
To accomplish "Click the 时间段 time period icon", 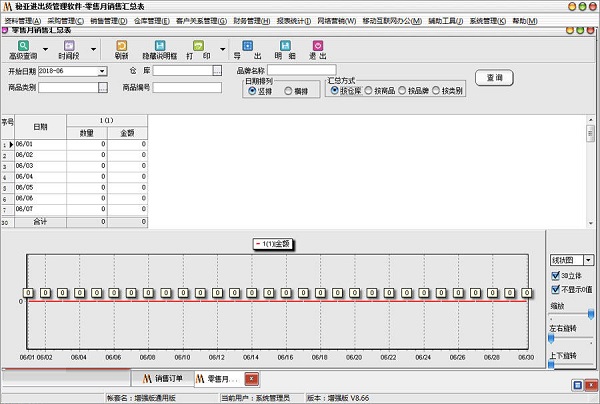I will tap(69, 46).
